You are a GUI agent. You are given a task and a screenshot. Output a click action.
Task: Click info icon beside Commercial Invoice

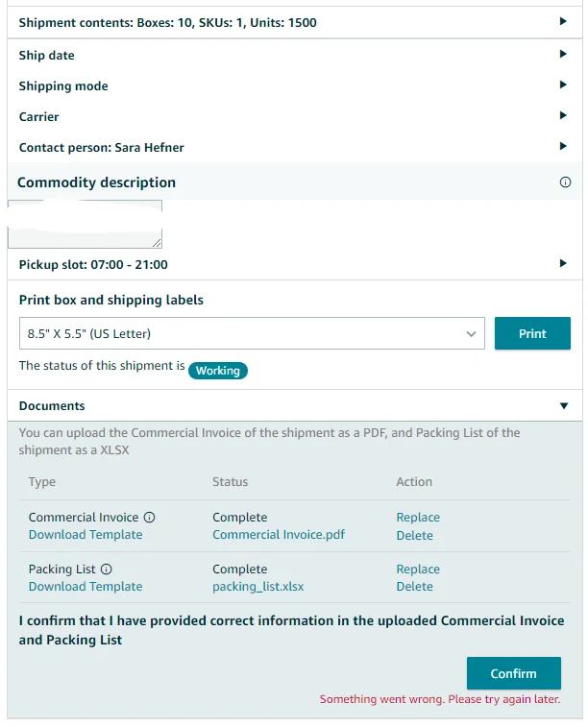click(x=149, y=517)
